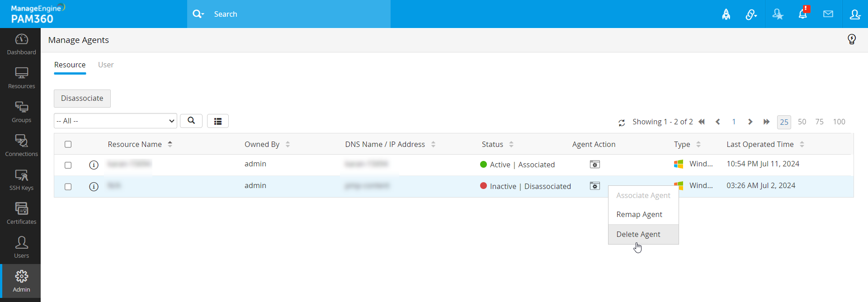
Task: Click the lightbulb tips icon
Action: [x=852, y=39]
